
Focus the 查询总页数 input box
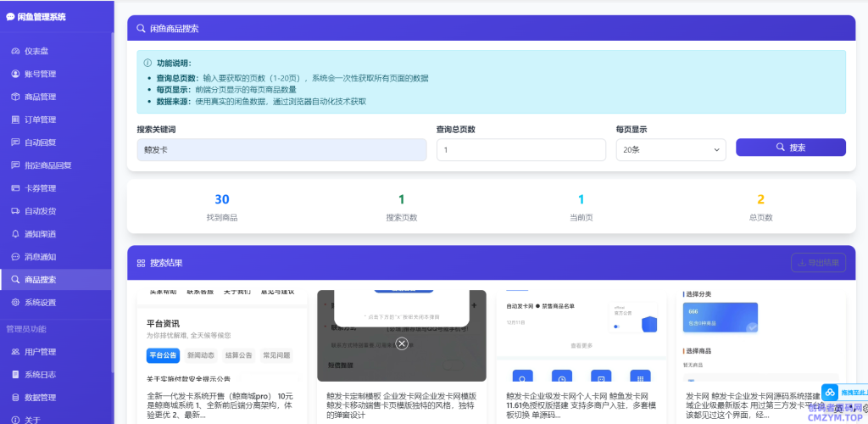coord(520,149)
